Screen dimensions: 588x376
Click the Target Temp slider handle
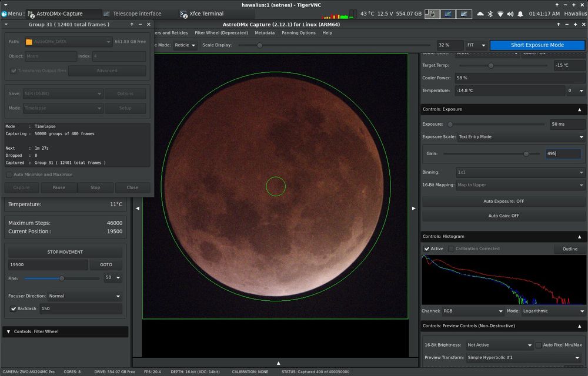point(491,66)
